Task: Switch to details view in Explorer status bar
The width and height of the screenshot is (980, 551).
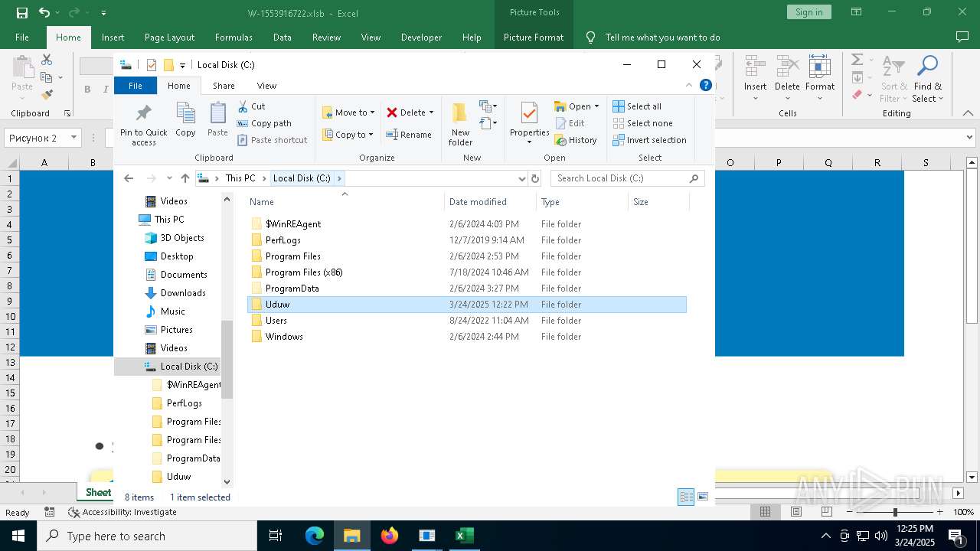Action: tap(686, 497)
